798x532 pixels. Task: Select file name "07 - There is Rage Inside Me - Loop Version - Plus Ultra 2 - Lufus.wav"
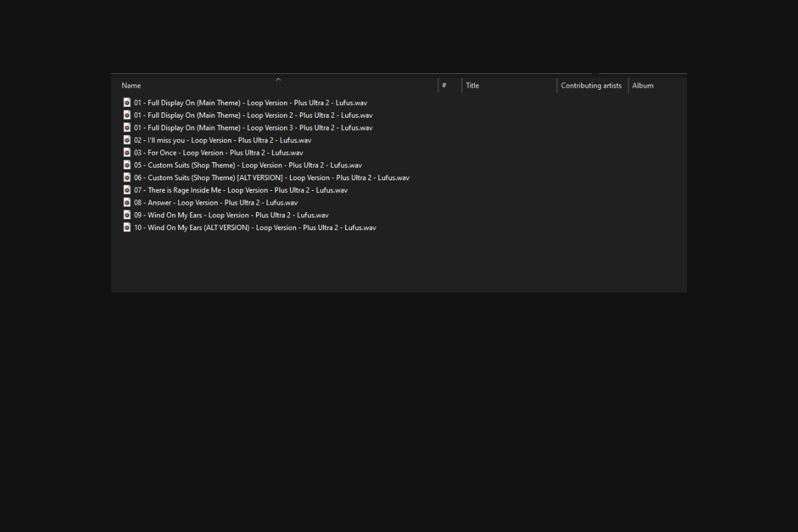[241, 190]
